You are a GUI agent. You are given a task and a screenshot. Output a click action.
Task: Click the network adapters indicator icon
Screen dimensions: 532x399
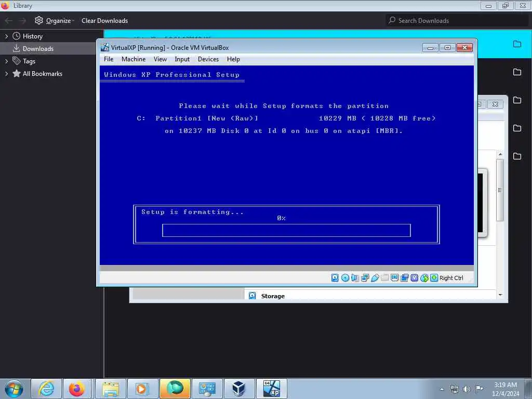pyautogui.click(x=365, y=278)
